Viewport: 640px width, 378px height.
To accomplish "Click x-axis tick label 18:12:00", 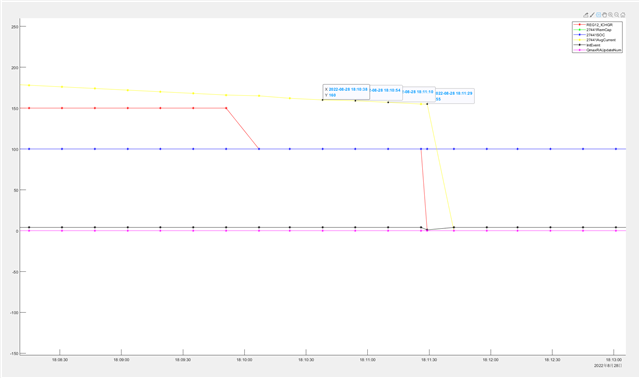I will pyautogui.click(x=491, y=360).
